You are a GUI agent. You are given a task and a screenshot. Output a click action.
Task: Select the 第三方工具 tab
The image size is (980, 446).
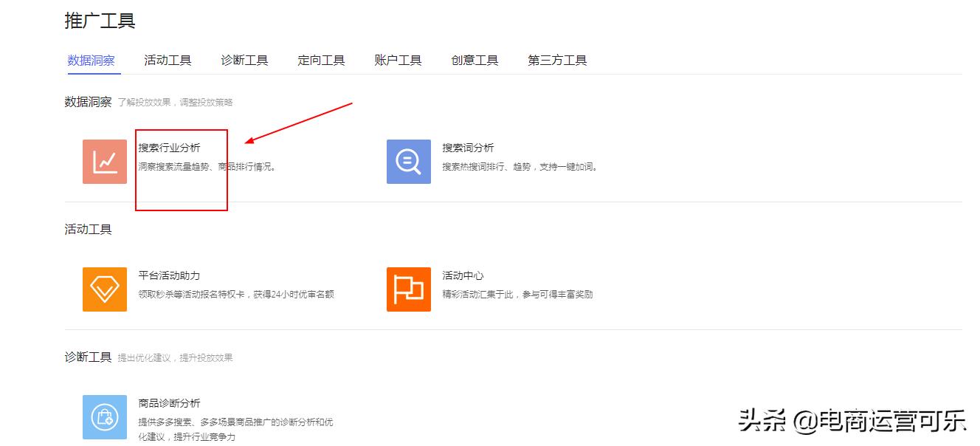coord(556,61)
